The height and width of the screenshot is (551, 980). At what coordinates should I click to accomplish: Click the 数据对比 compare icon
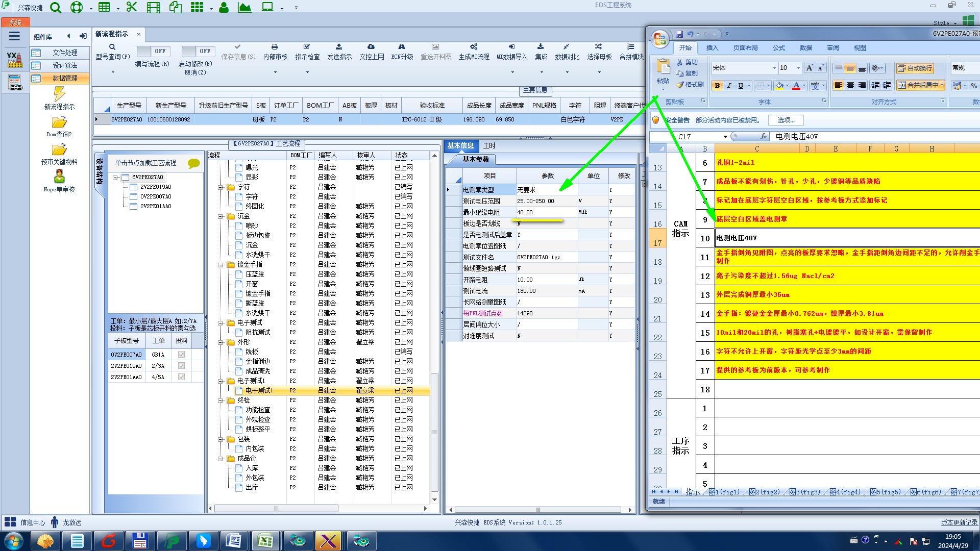[x=567, y=47]
